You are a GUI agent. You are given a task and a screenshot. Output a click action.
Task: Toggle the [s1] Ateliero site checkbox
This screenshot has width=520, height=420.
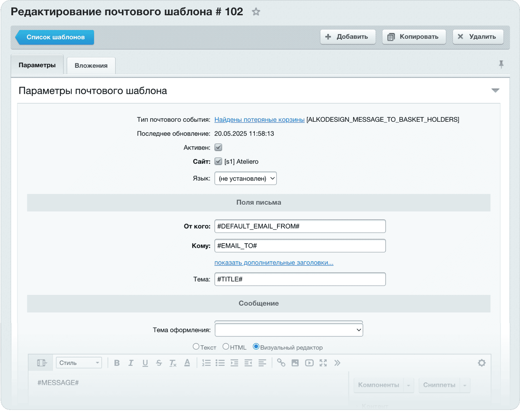point(218,162)
